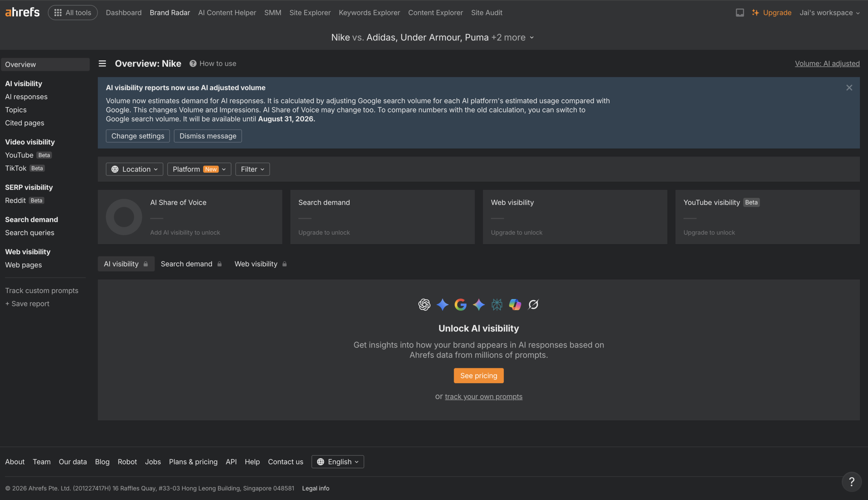Open the About footer link
Image resolution: width=868 pixels, height=500 pixels.
point(15,462)
